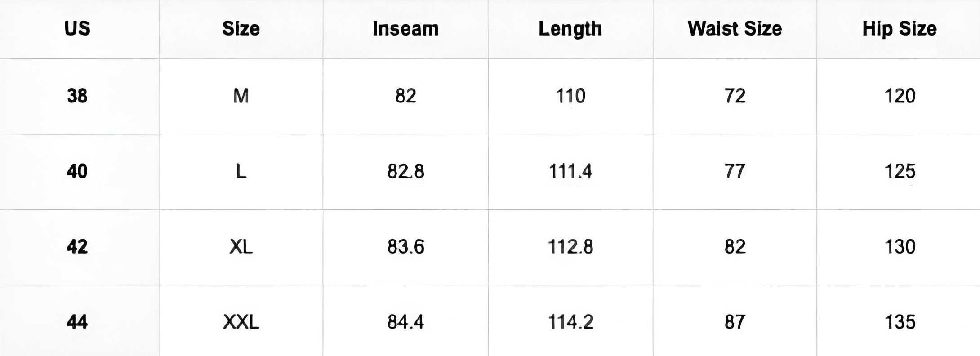This screenshot has width=980, height=356.
Task: Click the XL size cell
Action: 241,247
